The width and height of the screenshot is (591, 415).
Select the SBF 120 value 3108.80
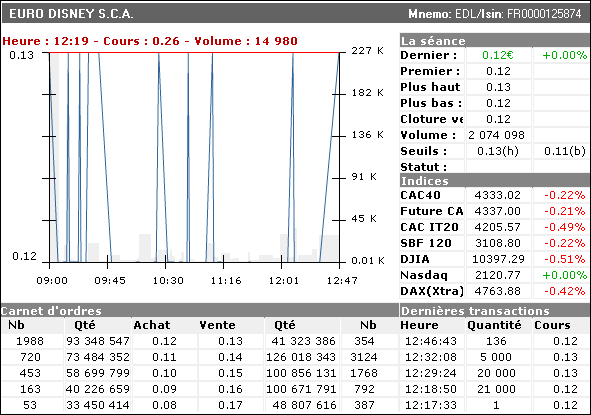click(x=498, y=243)
